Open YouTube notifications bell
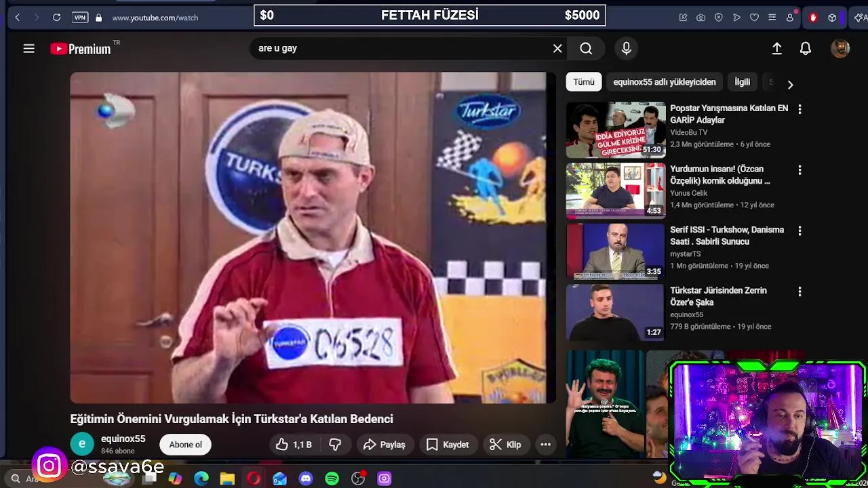This screenshot has width=868, height=488. (806, 49)
